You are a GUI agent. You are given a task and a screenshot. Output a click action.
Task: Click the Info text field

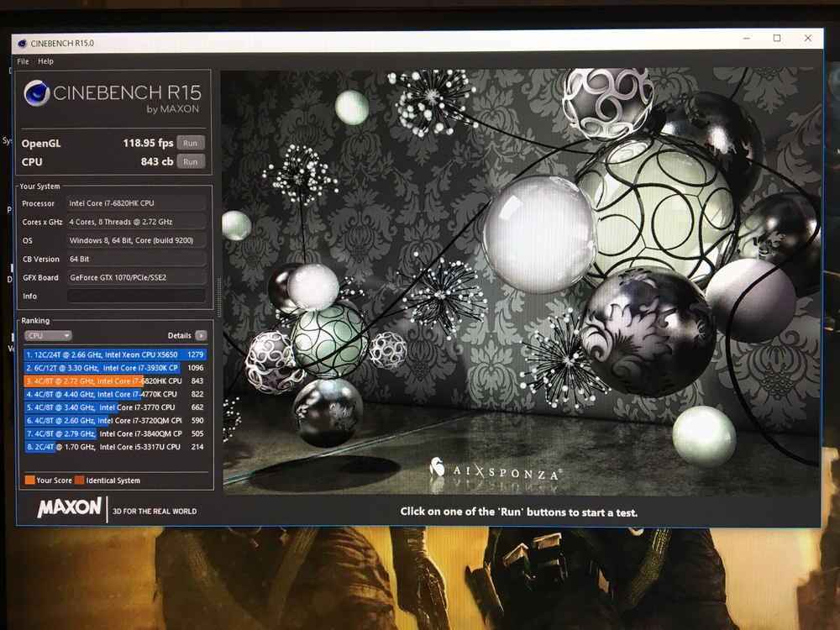(136, 296)
